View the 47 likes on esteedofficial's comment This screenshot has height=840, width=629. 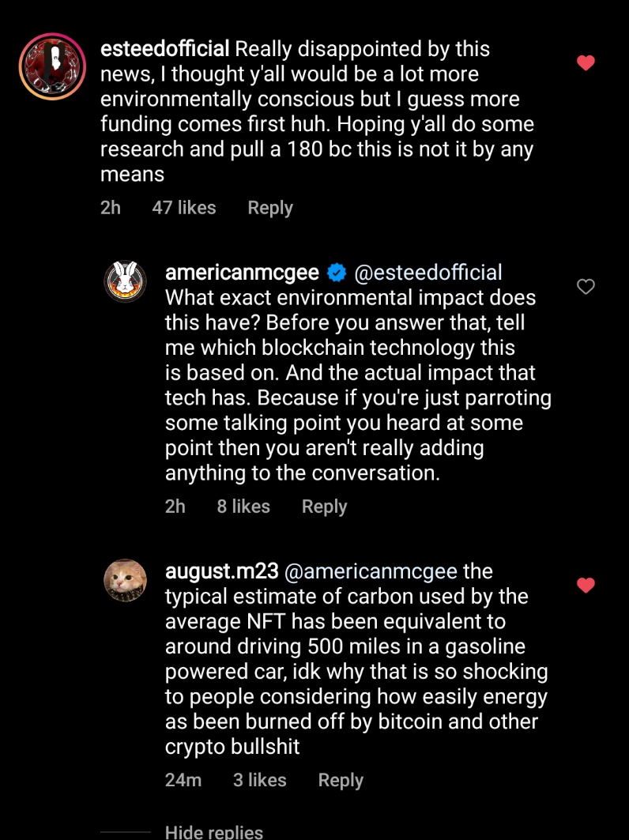pos(184,208)
